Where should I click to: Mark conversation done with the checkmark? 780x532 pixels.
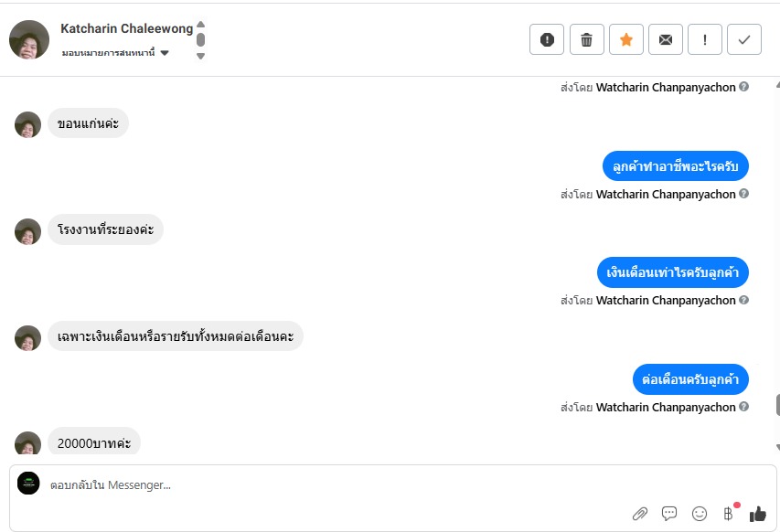coord(744,39)
